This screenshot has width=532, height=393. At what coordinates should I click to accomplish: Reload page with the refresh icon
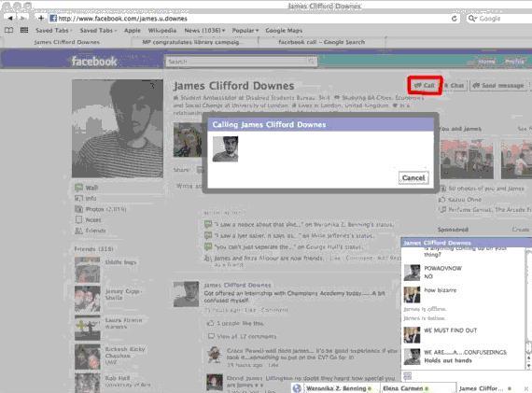[x=454, y=19]
